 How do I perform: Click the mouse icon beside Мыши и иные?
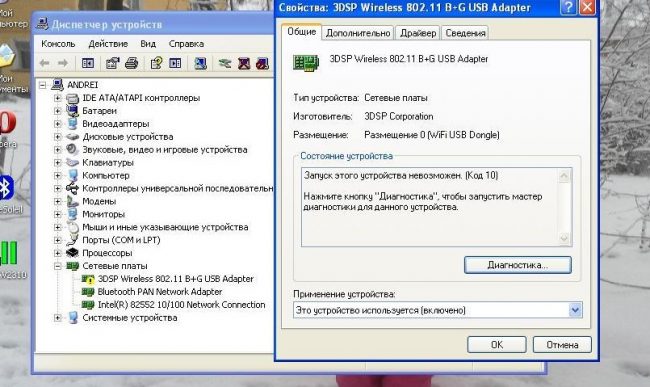73,227
